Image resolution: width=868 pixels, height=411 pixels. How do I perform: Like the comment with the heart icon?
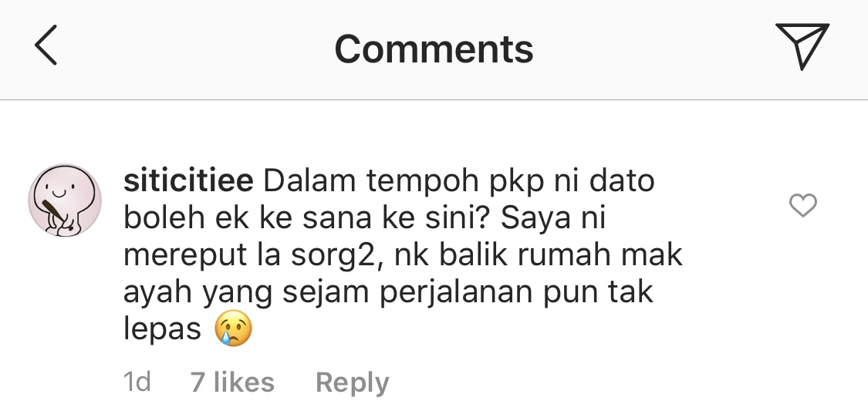pos(802,205)
